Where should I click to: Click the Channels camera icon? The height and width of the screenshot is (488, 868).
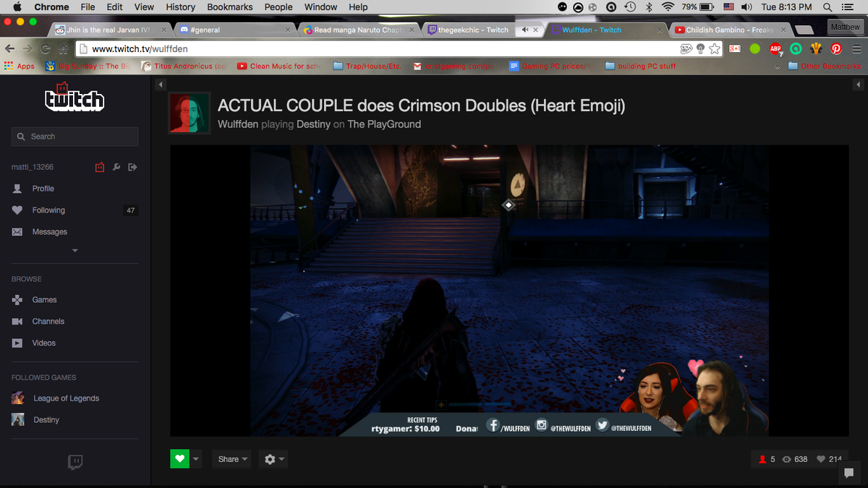(x=17, y=322)
